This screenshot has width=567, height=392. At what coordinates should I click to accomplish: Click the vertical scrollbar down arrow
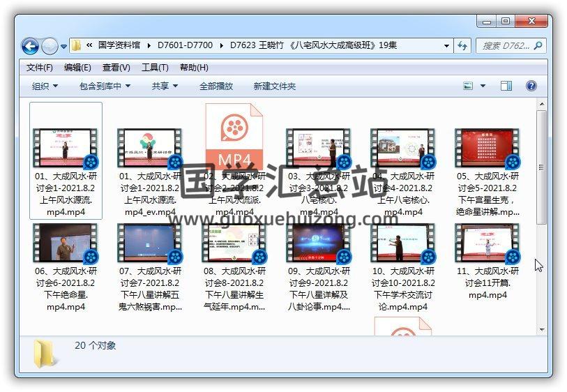pyautogui.click(x=541, y=329)
